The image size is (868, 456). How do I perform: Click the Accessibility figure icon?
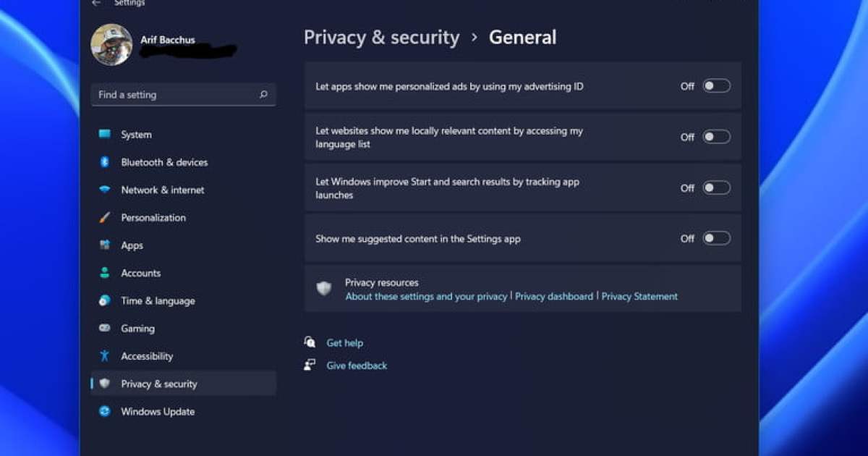coord(105,355)
